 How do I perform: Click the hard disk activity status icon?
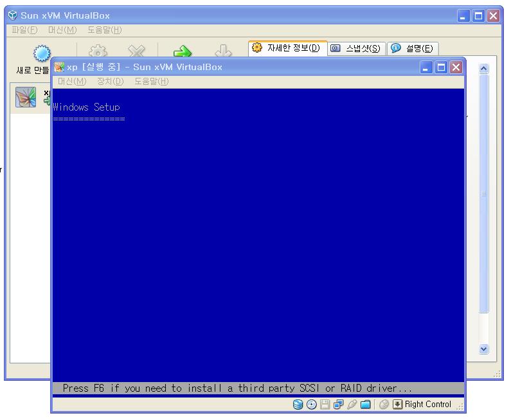298,405
